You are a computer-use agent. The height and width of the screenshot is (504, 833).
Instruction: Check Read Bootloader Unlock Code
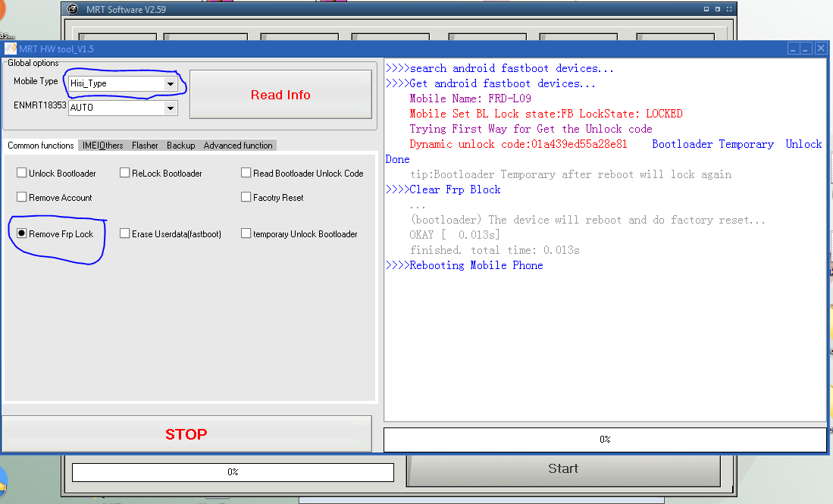coord(246,173)
